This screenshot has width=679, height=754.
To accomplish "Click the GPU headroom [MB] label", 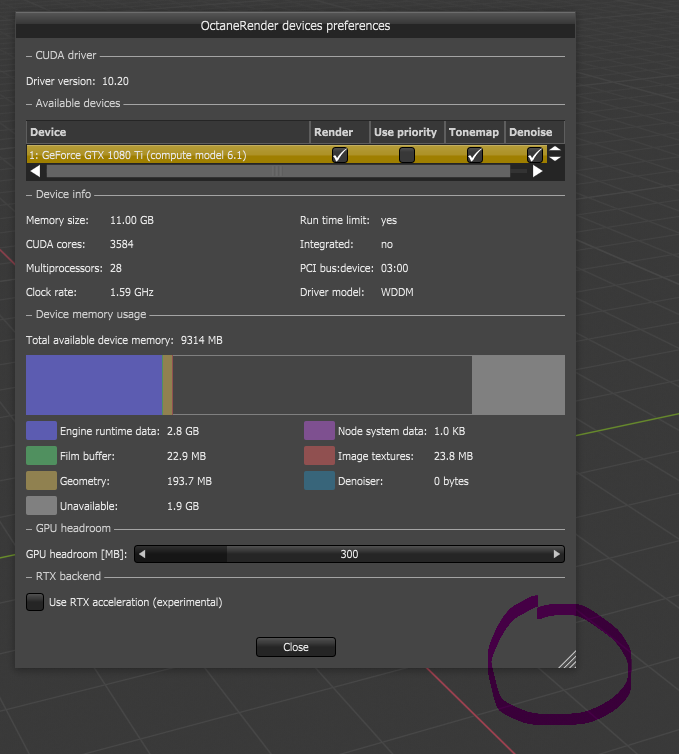I will click(76, 554).
